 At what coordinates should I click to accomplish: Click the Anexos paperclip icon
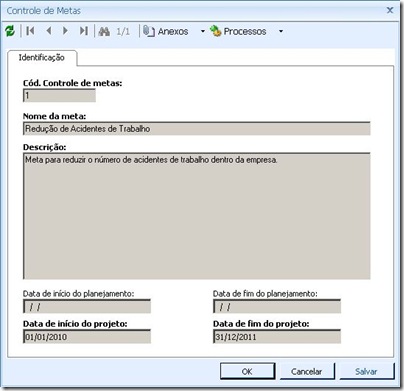click(149, 31)
